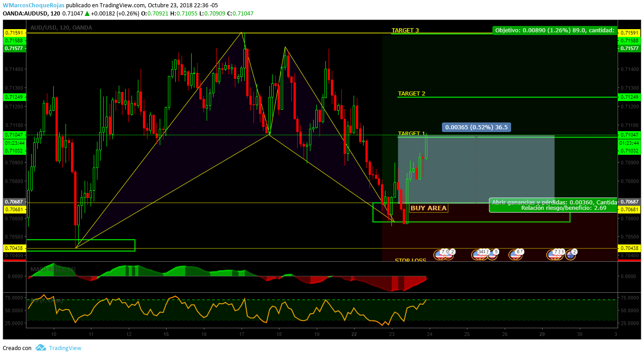Click 0.71249 on the left price axis
This screenshot has height=356, width=644.
tap(15, 97)
